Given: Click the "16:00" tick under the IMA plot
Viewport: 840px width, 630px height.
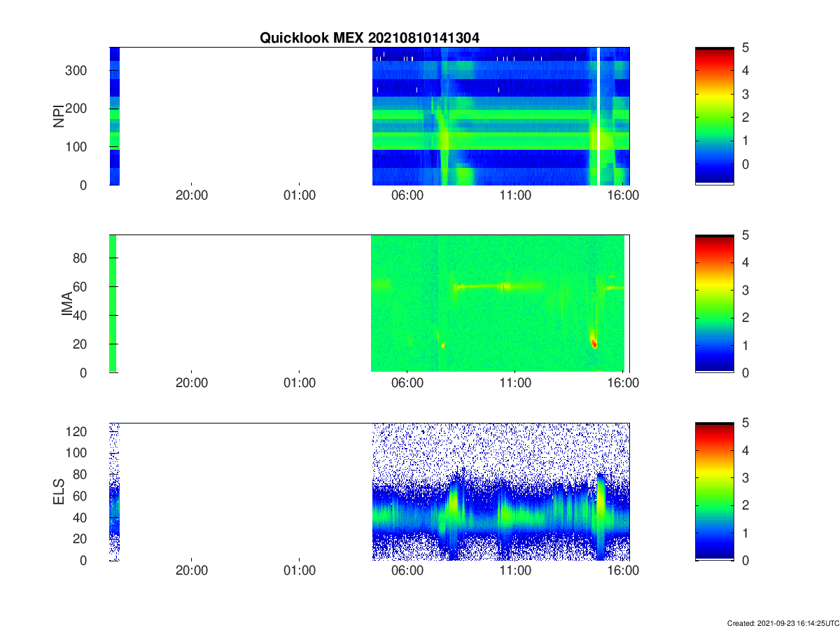Looking at the screenshot, I should (623, 384).
